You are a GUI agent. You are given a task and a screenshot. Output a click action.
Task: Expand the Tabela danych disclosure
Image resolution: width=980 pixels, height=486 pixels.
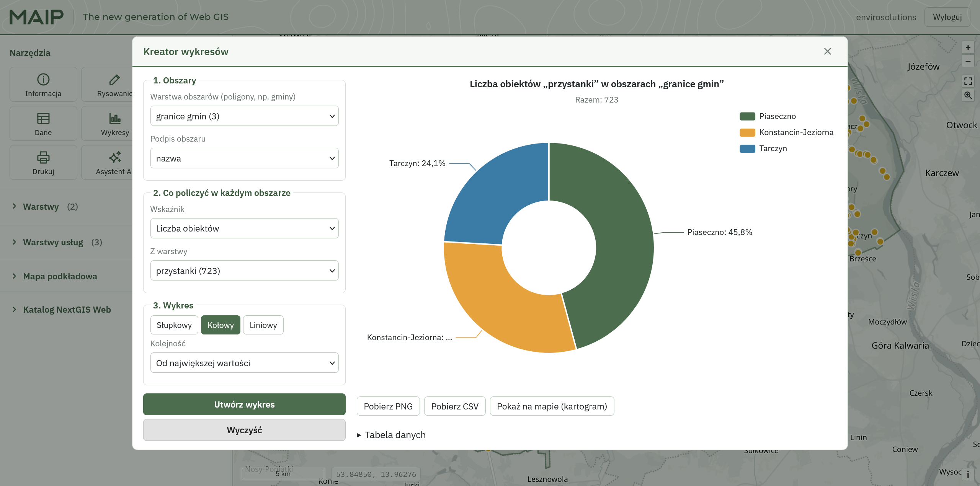point(391,435)
